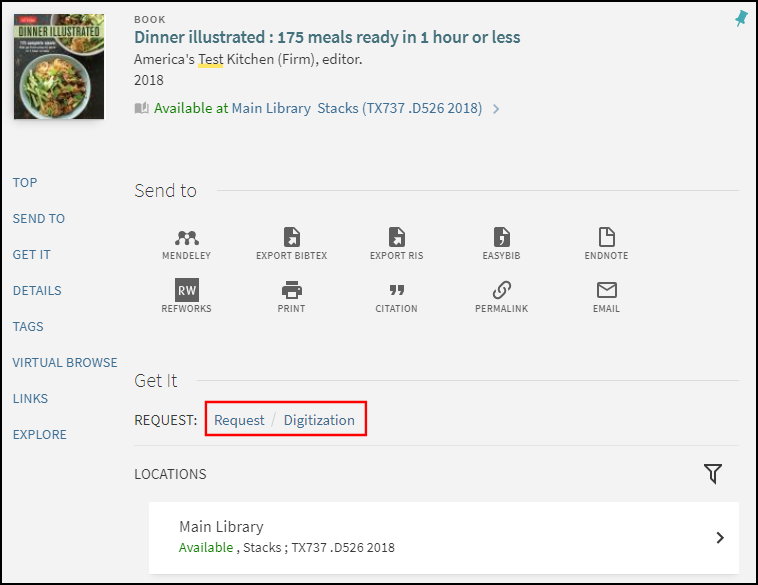
Task: Jump to Virtual Browse section
Action: tap(65, 363)
